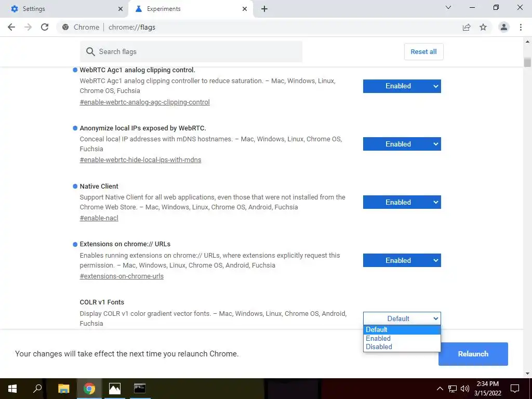Open the Windows Start menu
The height and width of the screenshot is (399, 532).
point(12,389)
